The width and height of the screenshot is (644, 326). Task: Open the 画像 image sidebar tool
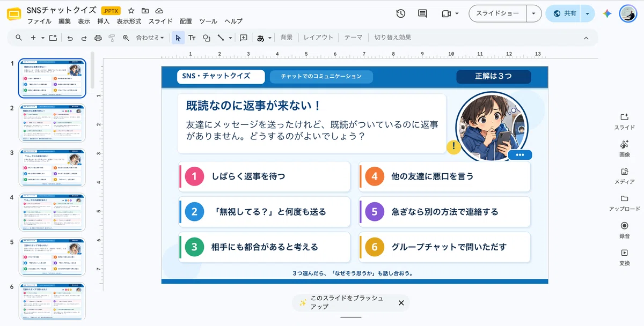(x=624, y=148)
